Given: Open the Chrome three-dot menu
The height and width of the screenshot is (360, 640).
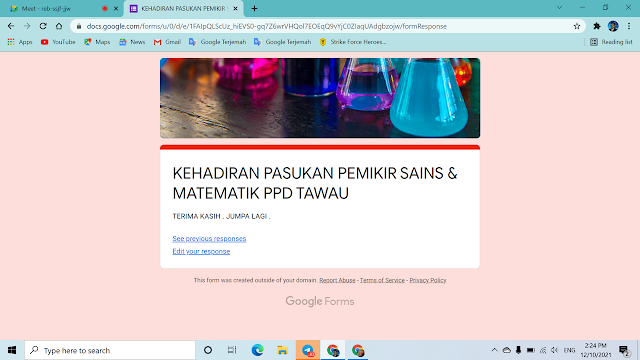Looking at the screenshot, I should coord(629,26).
